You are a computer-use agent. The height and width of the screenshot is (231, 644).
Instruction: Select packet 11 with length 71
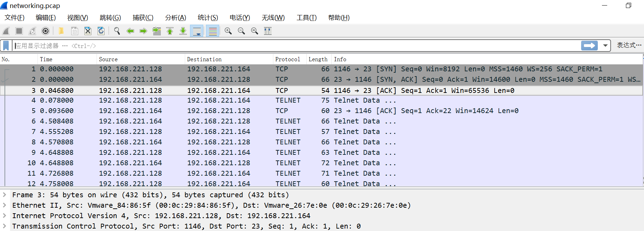point(321,174)
